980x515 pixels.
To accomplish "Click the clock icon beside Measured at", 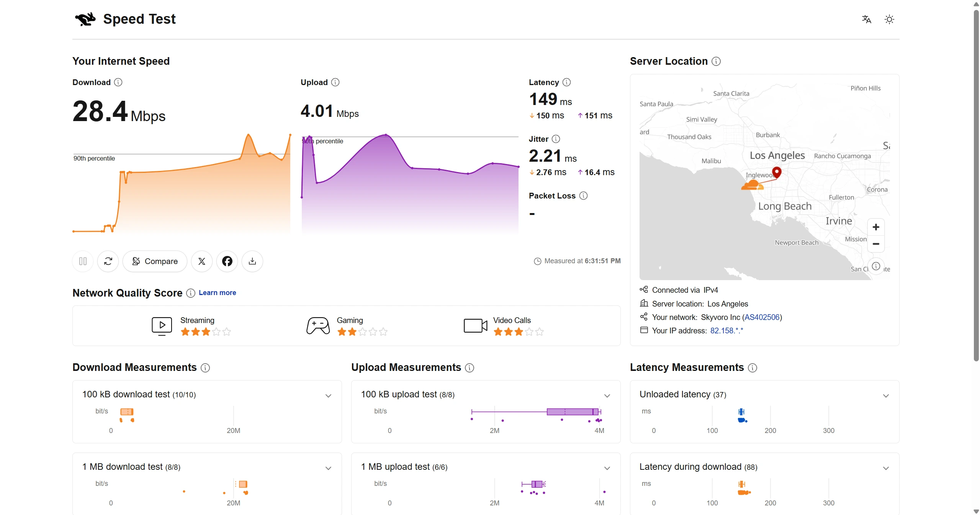I will tap(537, 261).
